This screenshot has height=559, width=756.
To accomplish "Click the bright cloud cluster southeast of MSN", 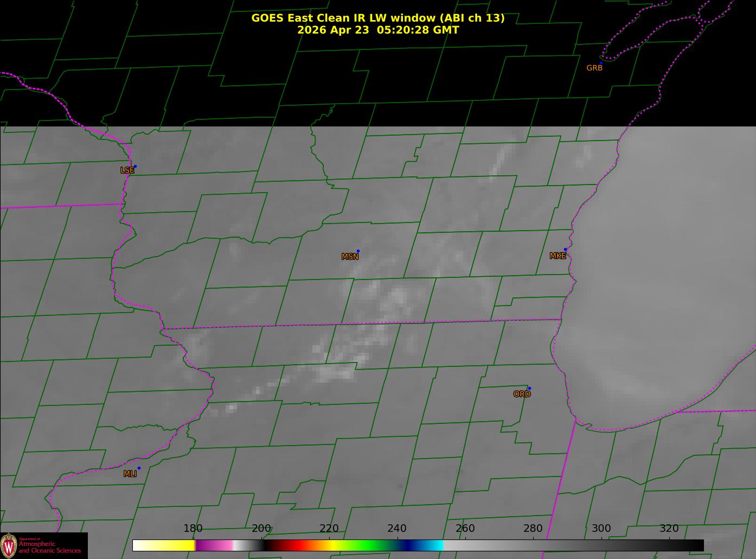I will click(x=393, y=297).
